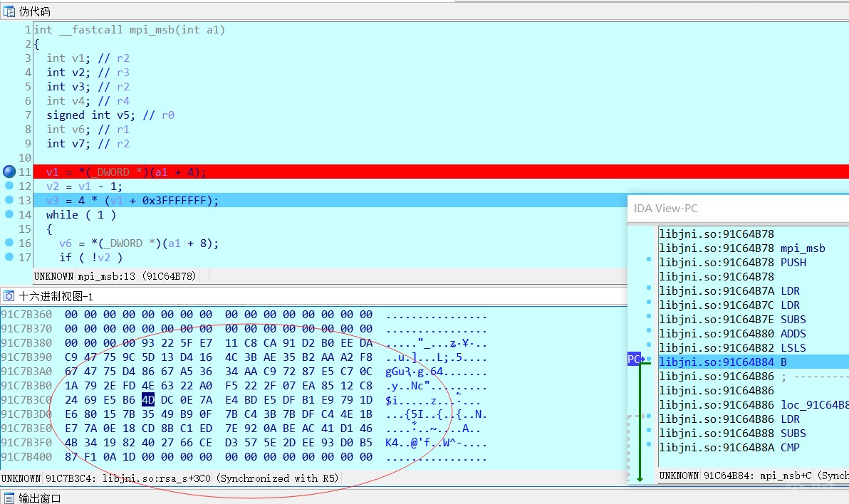Select hex row address 91C7B380
849x504 pixels.
26,343
